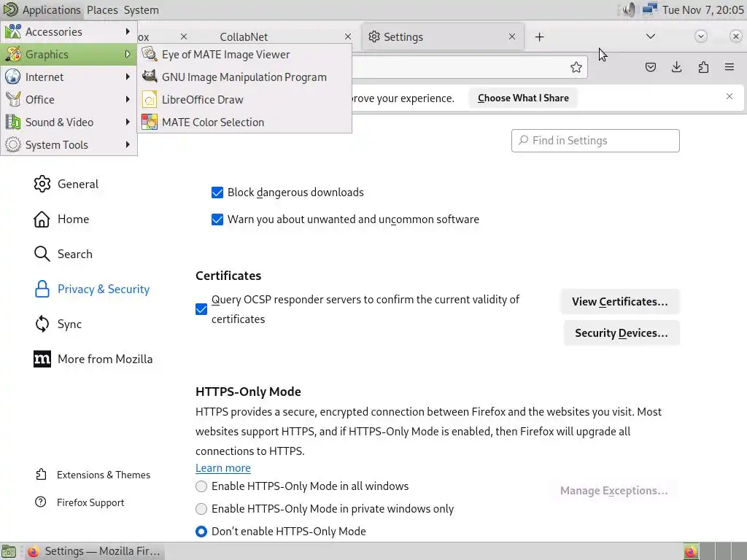Click the LibreOffice Draw icon

pyautogui.click(x=150, y=99)
